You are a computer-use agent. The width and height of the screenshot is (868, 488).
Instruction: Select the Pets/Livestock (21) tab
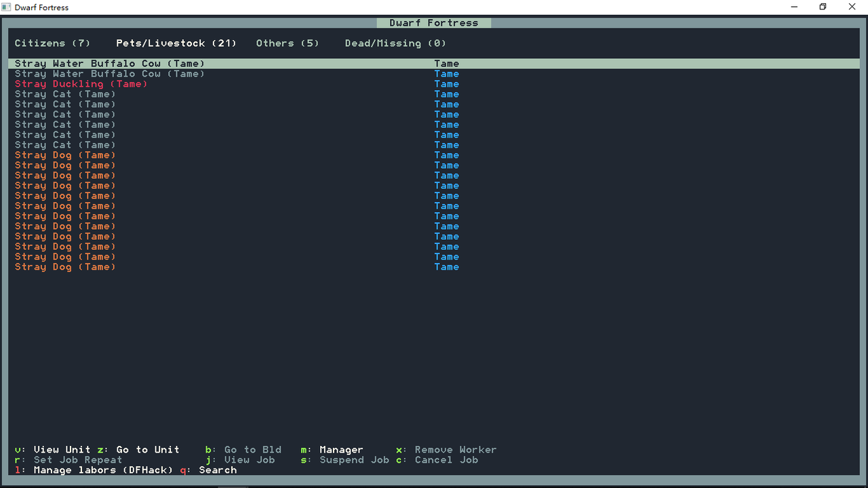176,43
